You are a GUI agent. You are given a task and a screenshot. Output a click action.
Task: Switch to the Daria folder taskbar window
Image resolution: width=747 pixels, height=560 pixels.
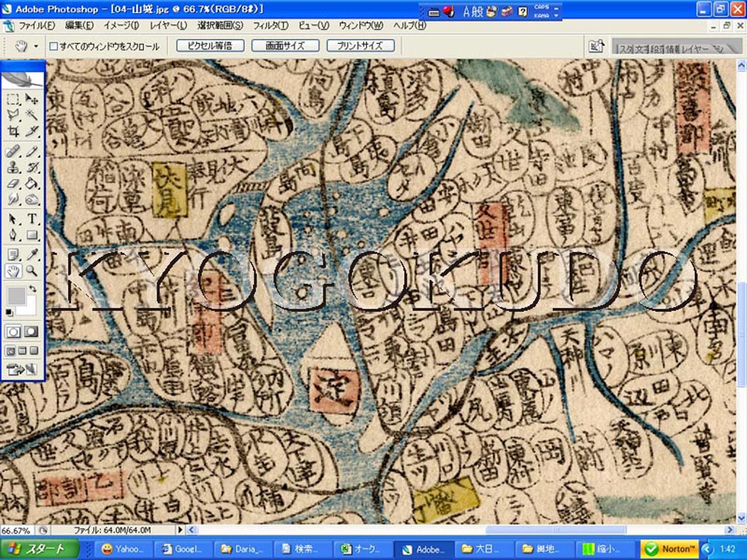(x=243, y=549)
